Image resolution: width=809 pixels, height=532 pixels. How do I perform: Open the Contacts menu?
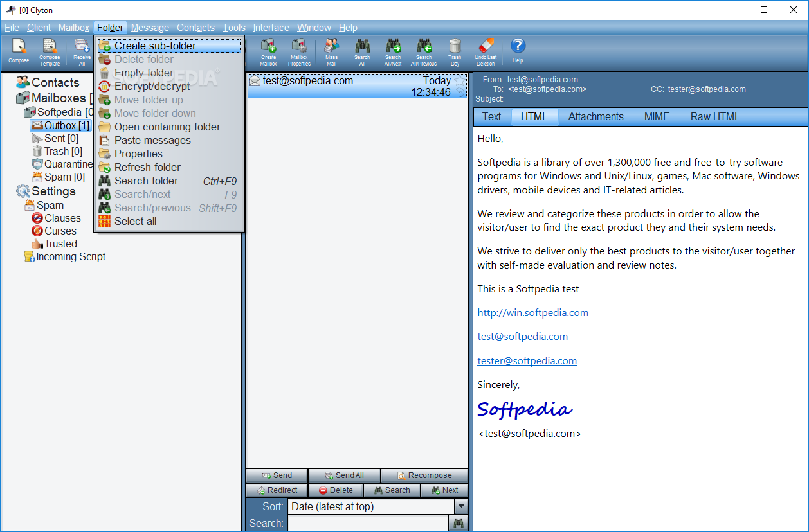[x=195, y=28]
